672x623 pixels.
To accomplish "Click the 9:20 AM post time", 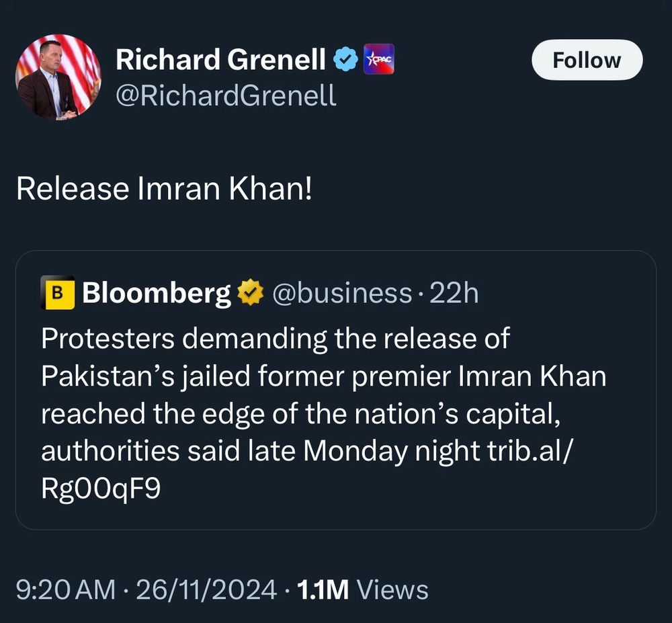I will [65, 589].
